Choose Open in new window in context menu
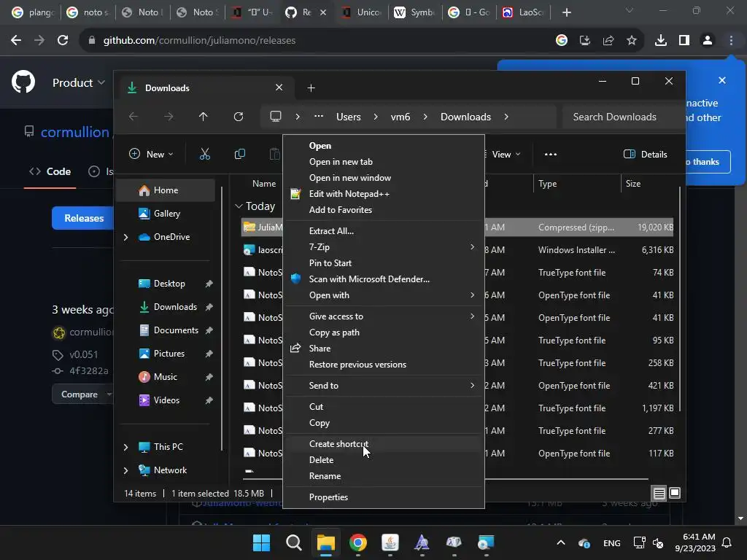Image resolution: width=747 pixels, height=560 pixels. tap(384, 178)
